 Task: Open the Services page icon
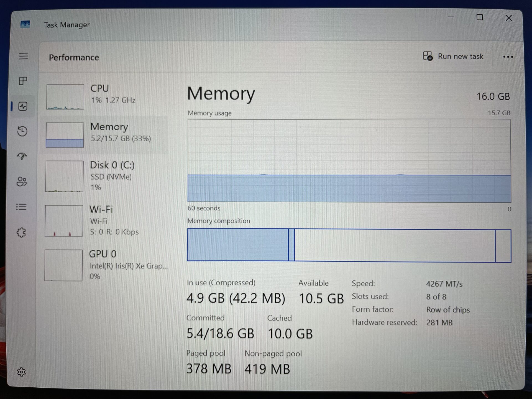pos(21,232)
